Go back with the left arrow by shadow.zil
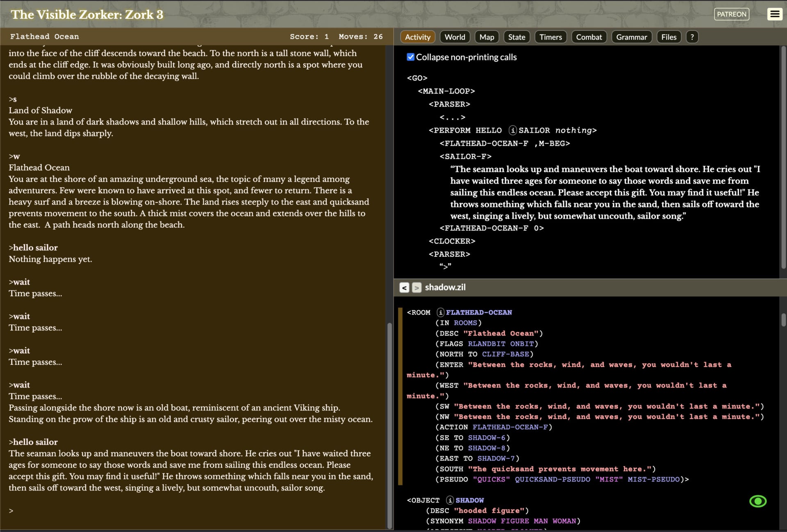This screenshot has width=787, height=532. [x=404, y=288]
